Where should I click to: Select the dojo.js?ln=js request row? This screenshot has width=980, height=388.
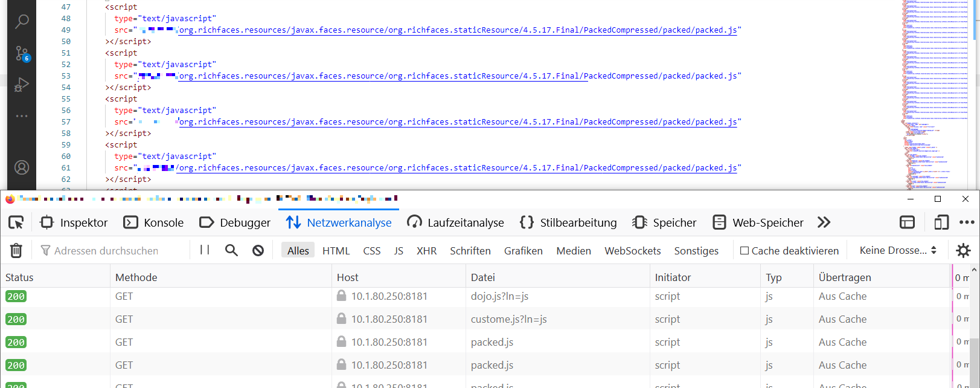tap(499, 296)
